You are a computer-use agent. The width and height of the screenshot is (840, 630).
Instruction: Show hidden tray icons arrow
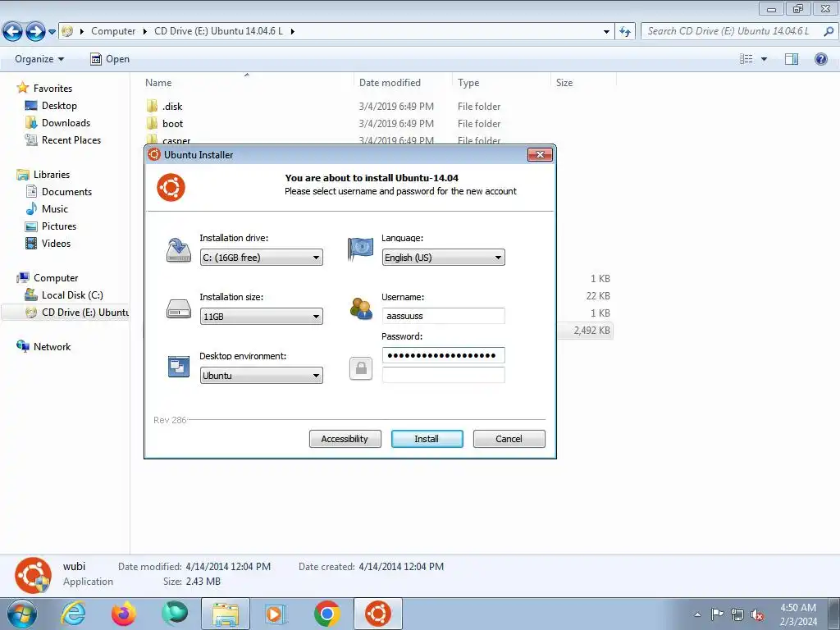coord(697,614)
